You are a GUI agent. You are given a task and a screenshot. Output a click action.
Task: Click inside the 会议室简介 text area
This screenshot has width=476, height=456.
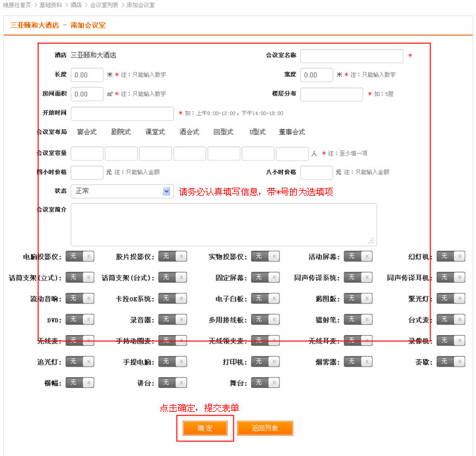223,224
